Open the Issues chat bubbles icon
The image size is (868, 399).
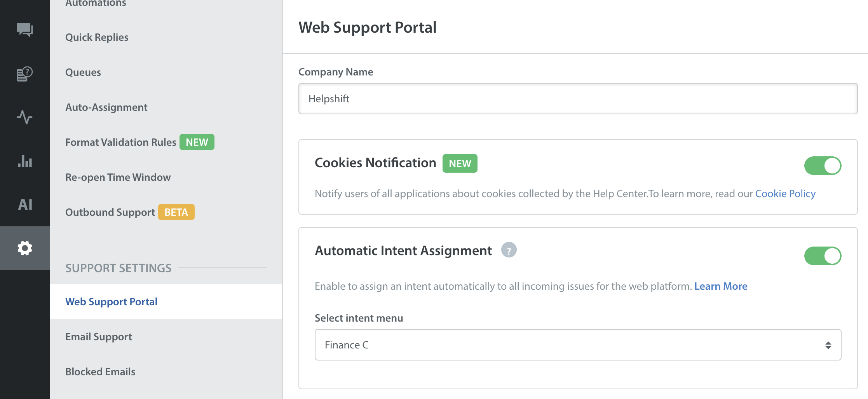click(x=25, y=30)
